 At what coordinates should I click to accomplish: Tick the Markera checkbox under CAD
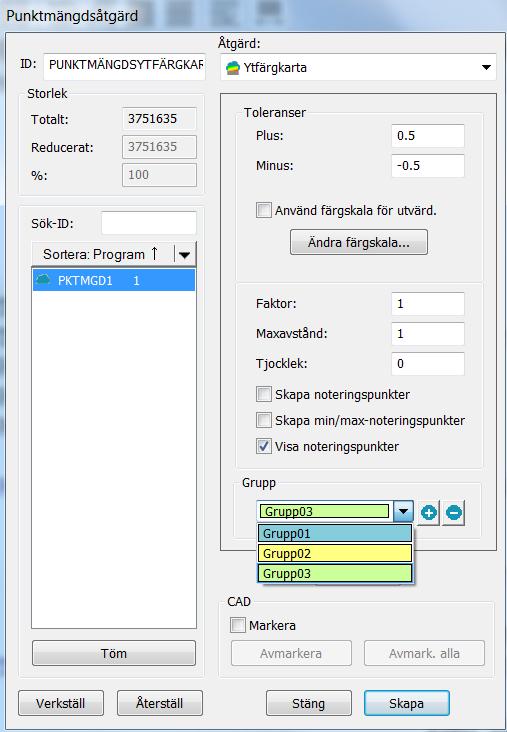point(238,626)
